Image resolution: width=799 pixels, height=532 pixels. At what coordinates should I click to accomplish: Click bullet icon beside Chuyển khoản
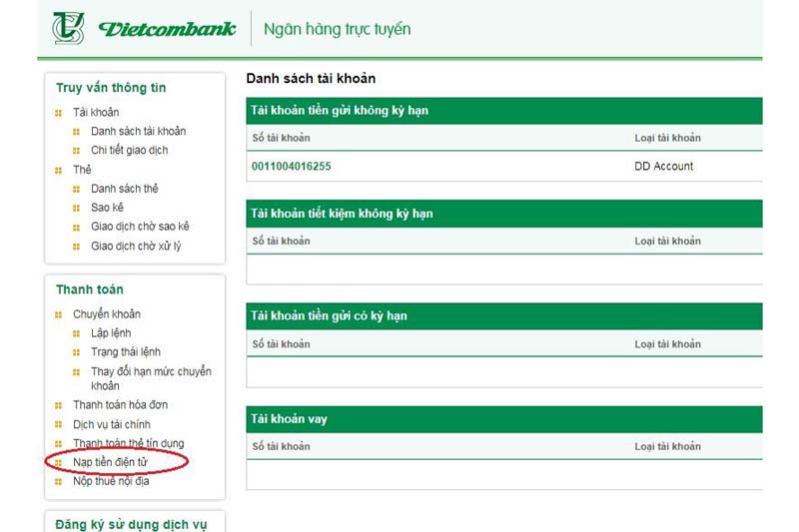[58, 315]
